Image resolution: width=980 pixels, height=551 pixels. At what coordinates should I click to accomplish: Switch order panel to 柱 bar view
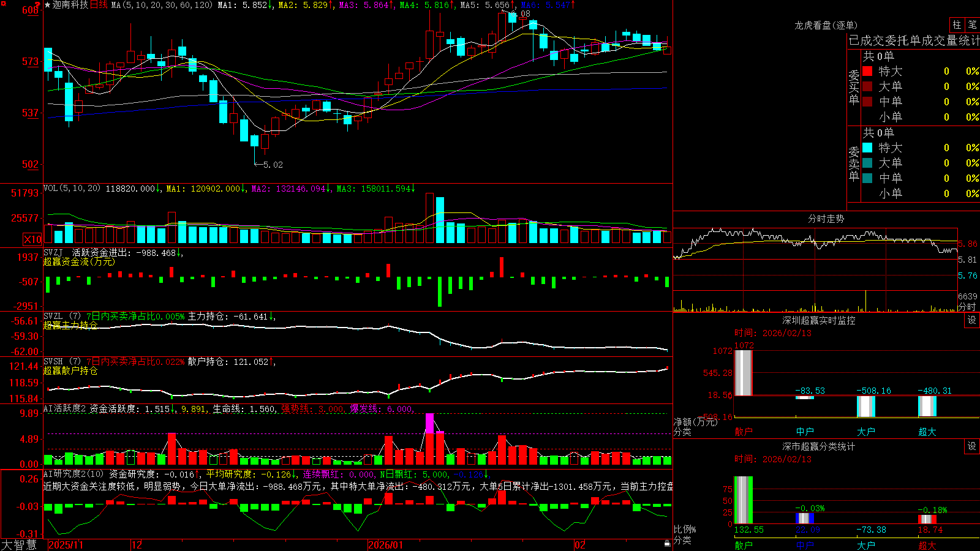pyautogui.click(x=957, y=24)
